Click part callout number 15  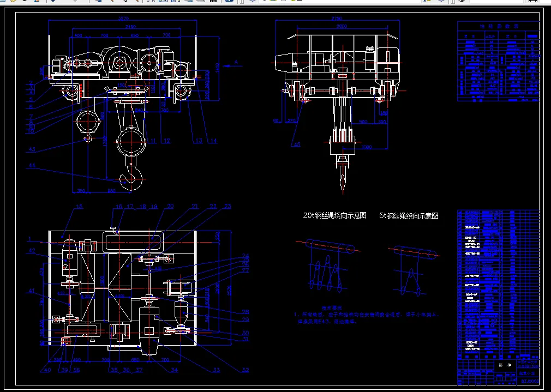[x=80, y=207]
